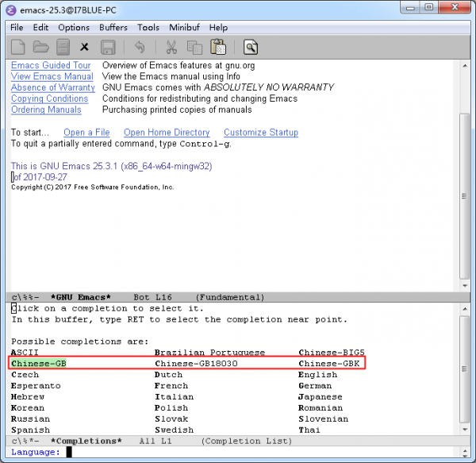Open the Minibuf menu
Viewport: 476px width, 463px height.
click(184, 28)
